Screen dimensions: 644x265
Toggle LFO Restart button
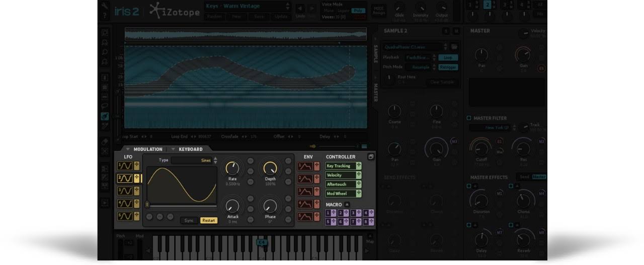pos(209,220)
